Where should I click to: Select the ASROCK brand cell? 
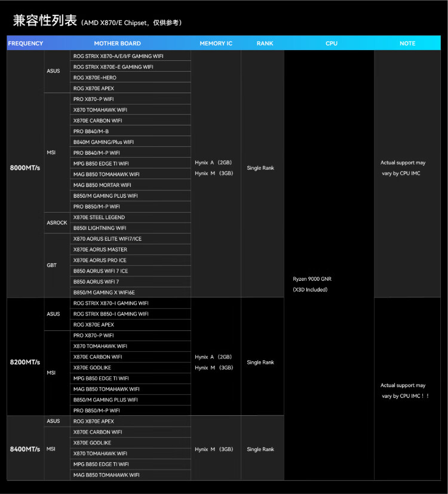[57, 223]
